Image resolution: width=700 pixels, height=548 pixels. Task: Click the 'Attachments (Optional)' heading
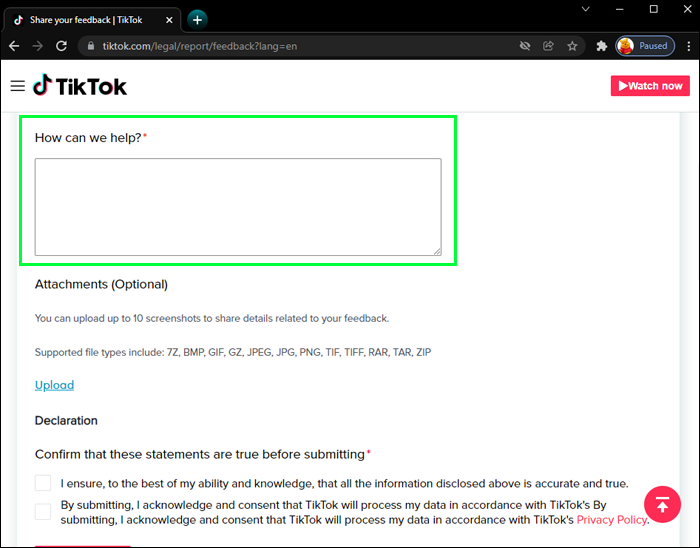(101, 284)
